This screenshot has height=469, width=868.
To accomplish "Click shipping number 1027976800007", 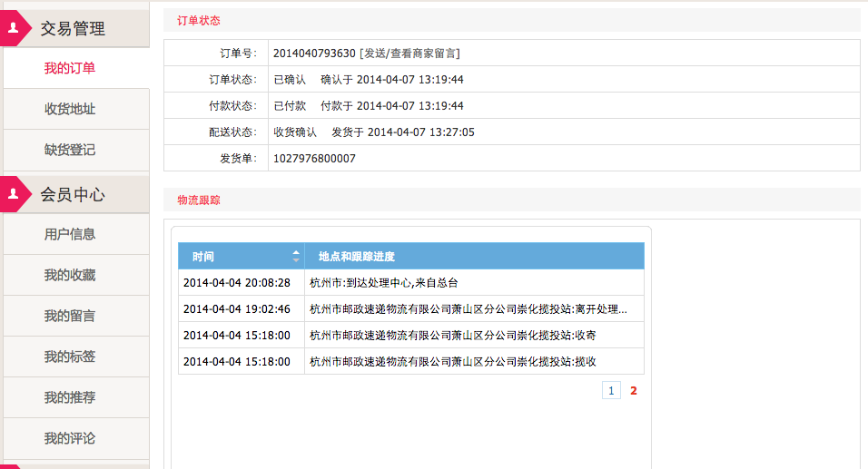I will (314, 159).
